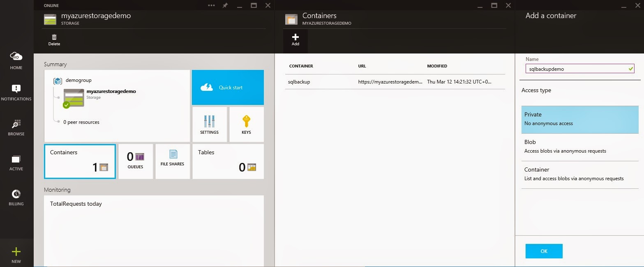Click the Containers blade header icon
Screen dimensions: 644x267
point(291,19)
